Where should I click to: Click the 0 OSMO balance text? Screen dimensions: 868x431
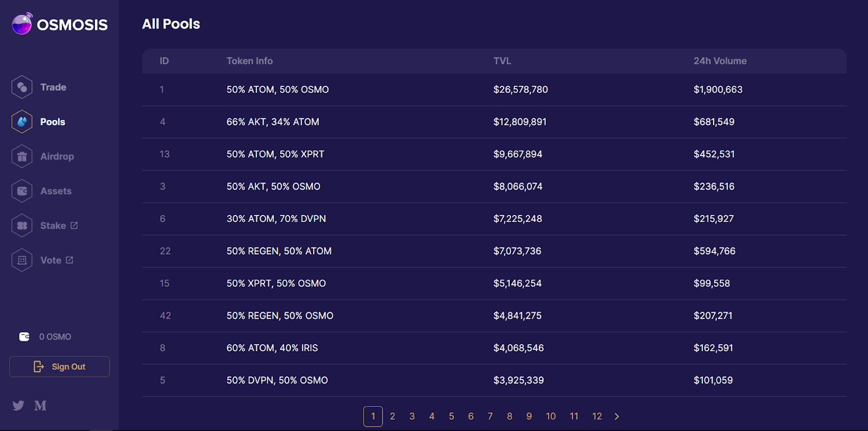[55, 337]
